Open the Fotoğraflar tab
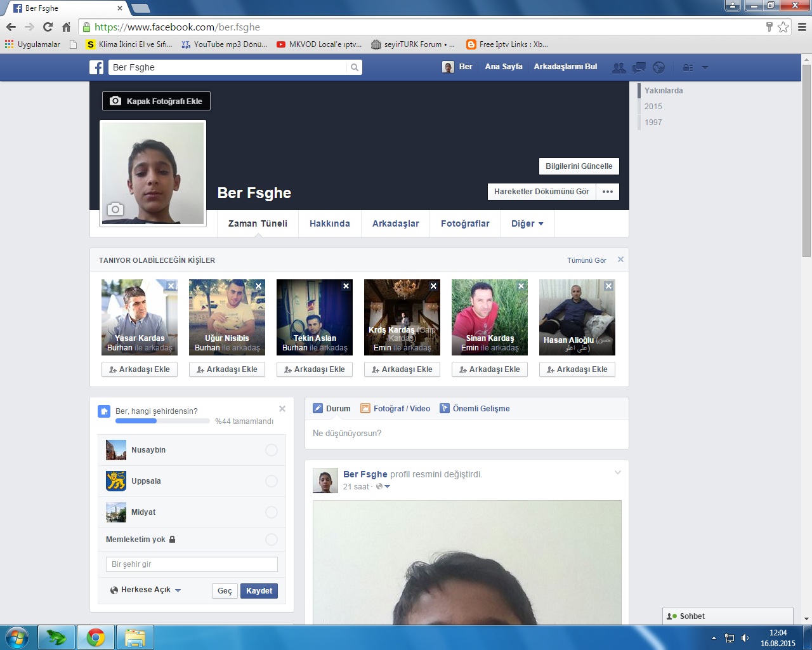The image size is (812, 650). point(465,223)
